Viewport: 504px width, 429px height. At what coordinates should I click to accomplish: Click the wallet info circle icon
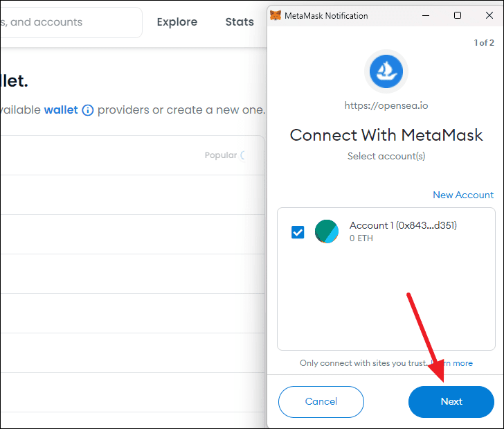tap(88, 110)
